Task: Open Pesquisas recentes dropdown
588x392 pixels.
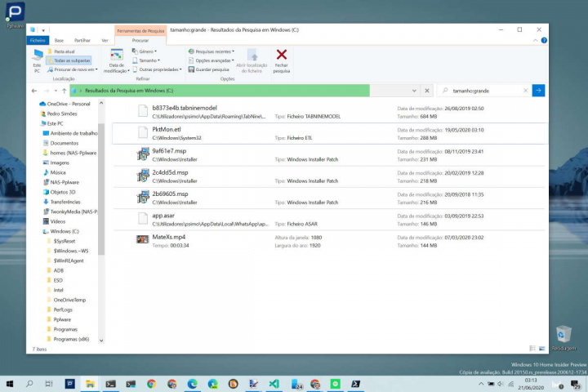Action: 214,51
